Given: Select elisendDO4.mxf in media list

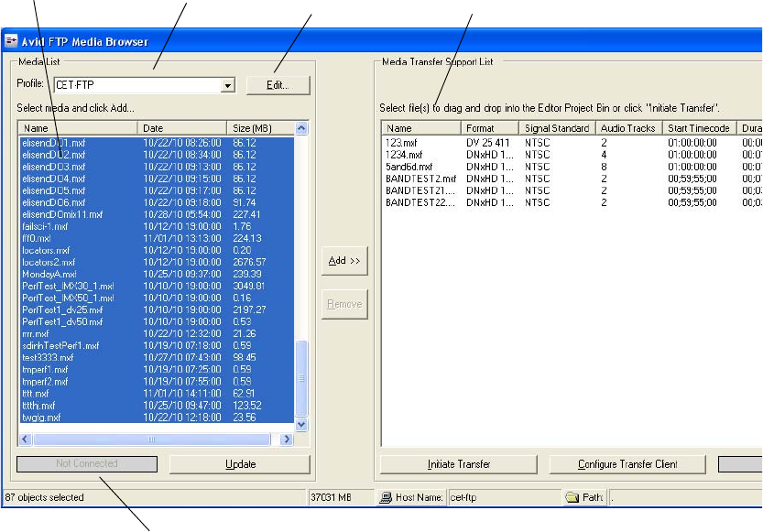Looking at the screenshot, I should pos(157,179).
